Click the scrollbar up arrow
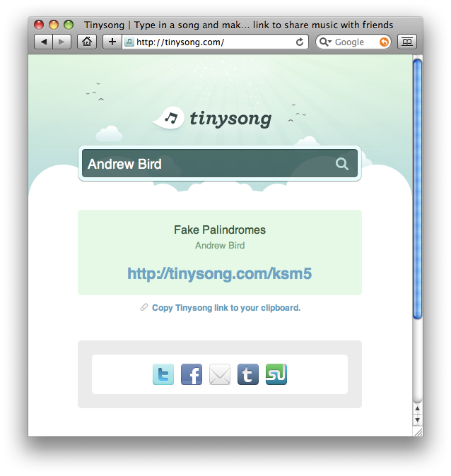This screenshot has height=476, width=451. click(418, 409)
